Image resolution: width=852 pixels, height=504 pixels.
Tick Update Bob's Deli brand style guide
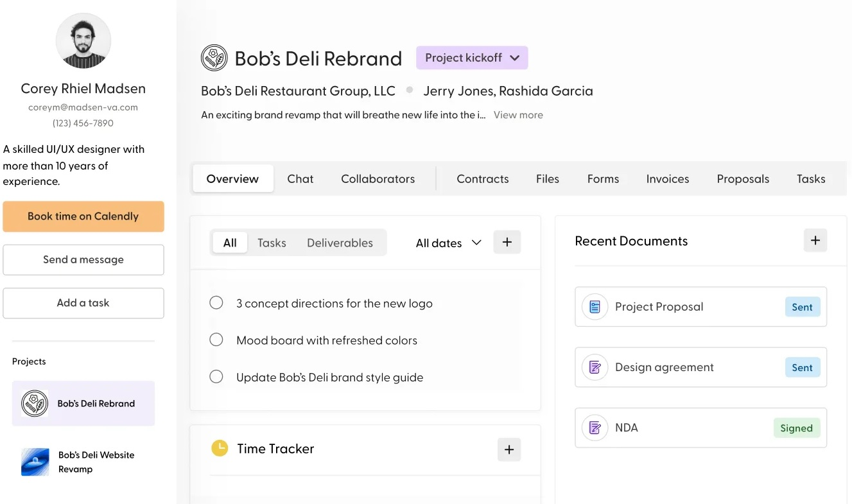(x=216, y=377)
